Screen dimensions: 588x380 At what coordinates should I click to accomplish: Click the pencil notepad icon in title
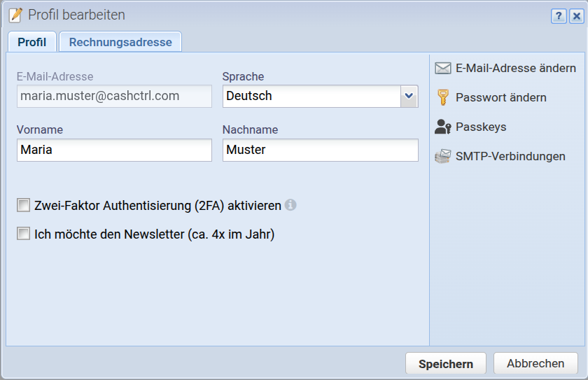[15, 15]
